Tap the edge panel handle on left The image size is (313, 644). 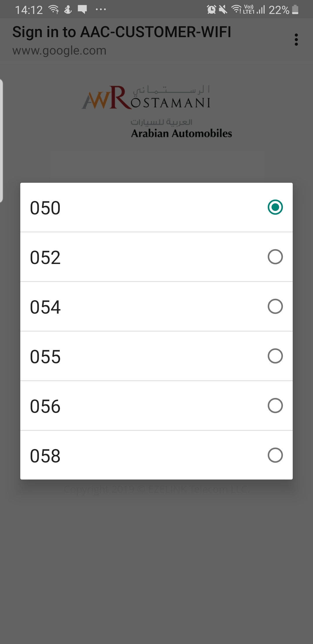(1, 141)
